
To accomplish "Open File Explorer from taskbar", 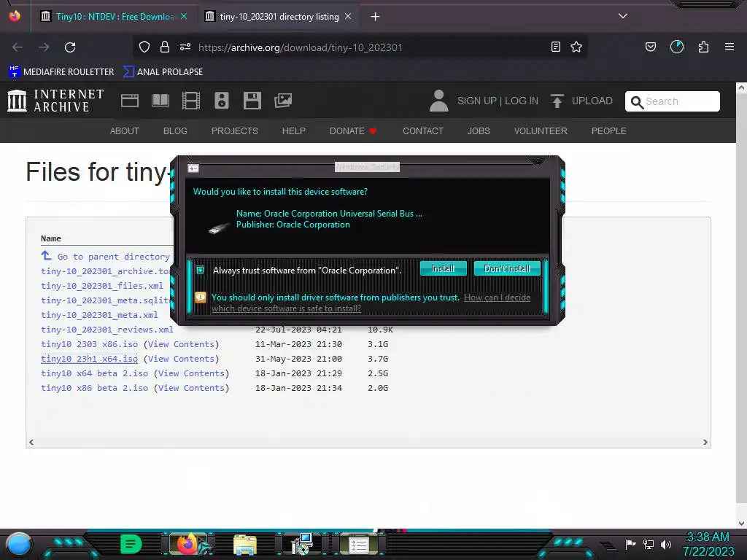I will pyautogui.click(x=245, y=544).
